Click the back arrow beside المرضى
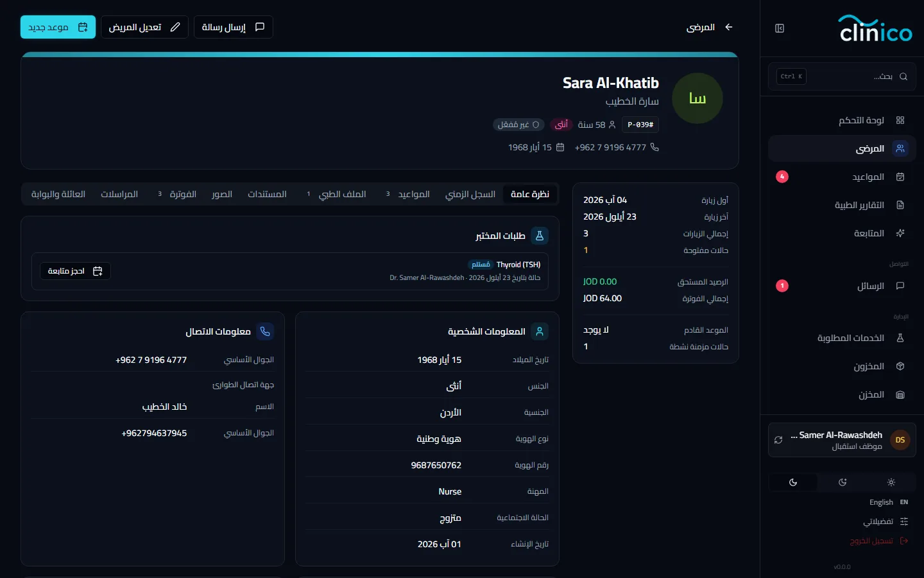Viewport: 924px width, 578px height. (x=729, y=27)
